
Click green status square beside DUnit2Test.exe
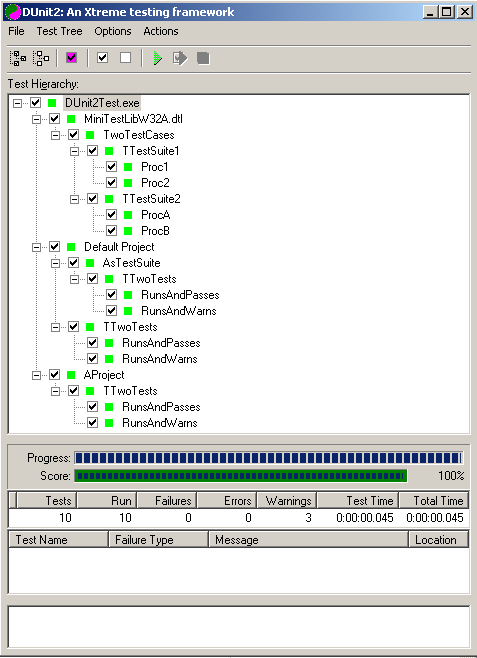(52, 103)
